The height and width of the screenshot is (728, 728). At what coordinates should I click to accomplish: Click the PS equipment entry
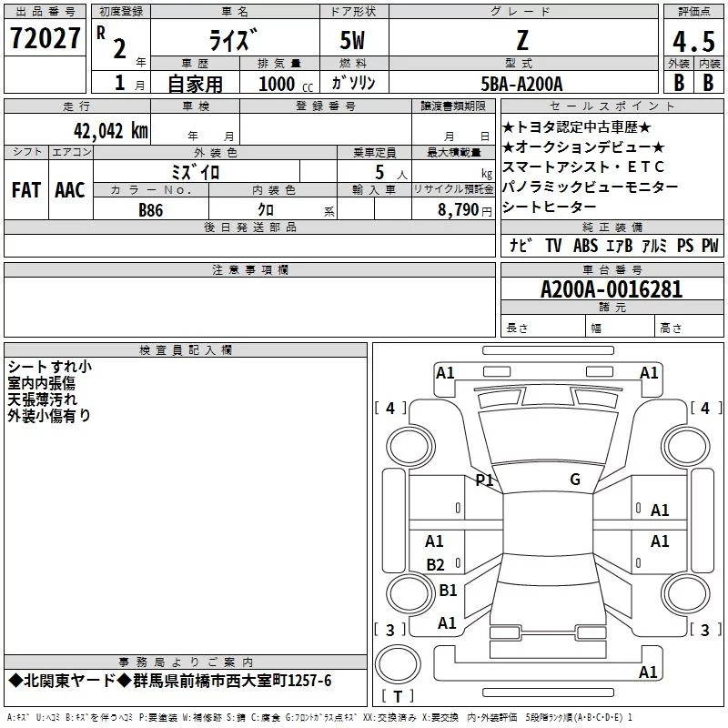[x=685, y=246]
